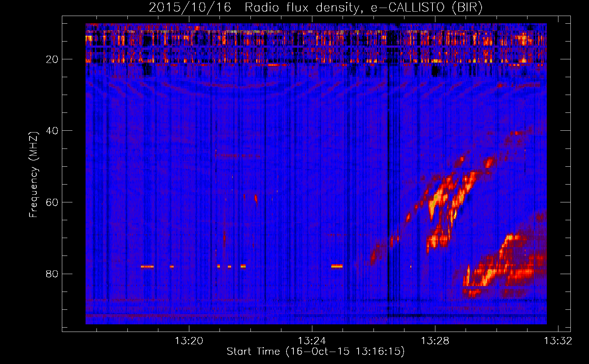
Task: Click the 13:28 time tick label
Action: (x=435, y=341)
